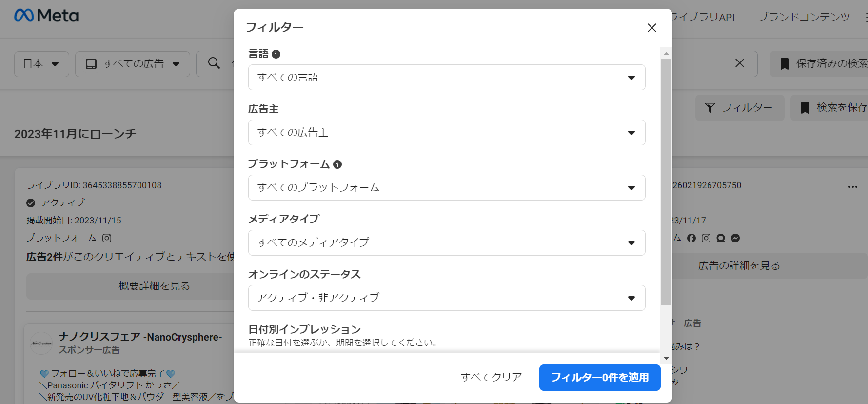Viewport: 868px width, 404px height.
Task: Click すべてクリア to reset filters
Action: (491, 377)
